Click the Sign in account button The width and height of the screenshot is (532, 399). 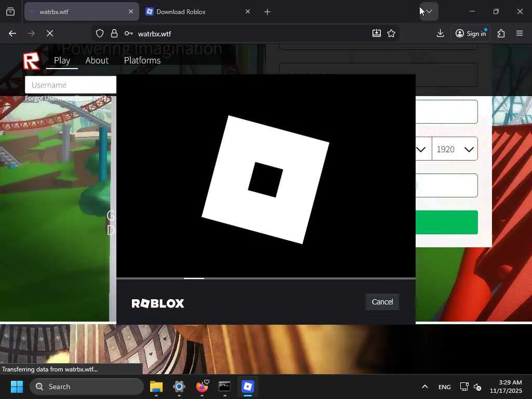click(470, 33)
